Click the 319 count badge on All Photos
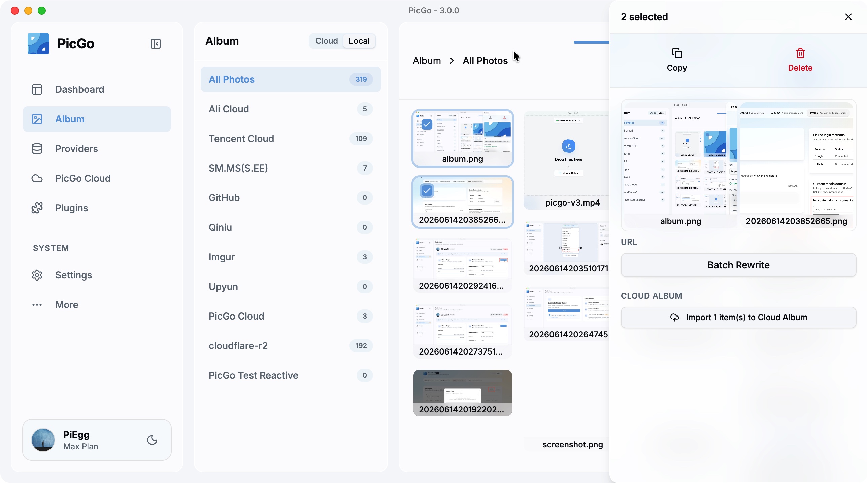Viewport: 868px width, 483px height. coord(361,79)
